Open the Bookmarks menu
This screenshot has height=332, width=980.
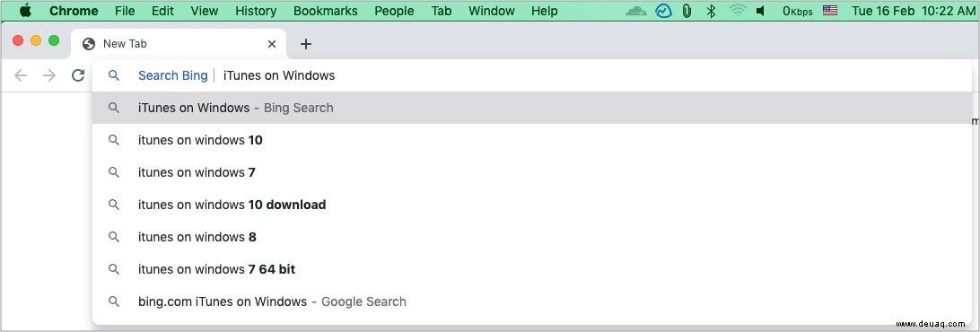click(326, 11)
